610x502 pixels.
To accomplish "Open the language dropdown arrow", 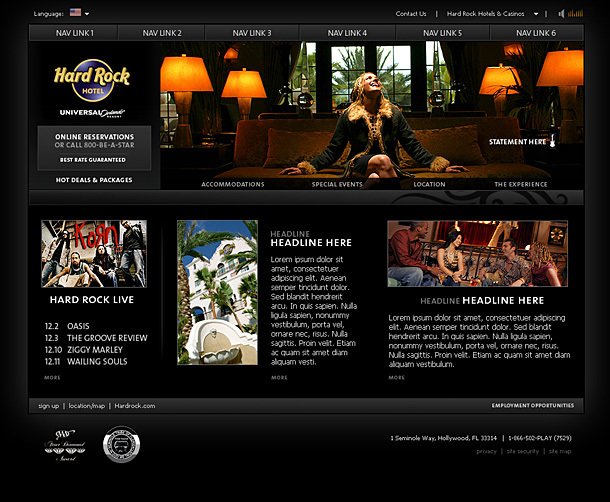I will tap(87, 14).
